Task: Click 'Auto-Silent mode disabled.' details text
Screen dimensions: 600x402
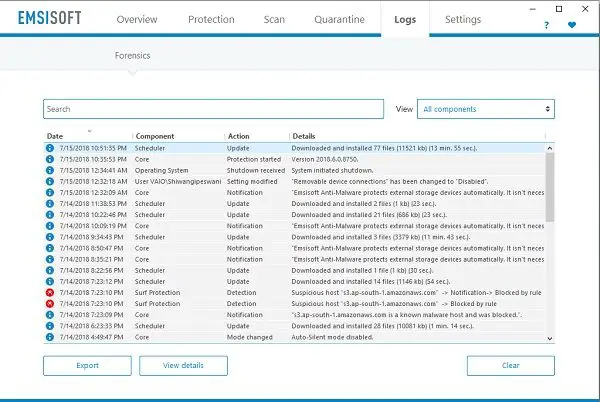Action: [x=332, y=337]
